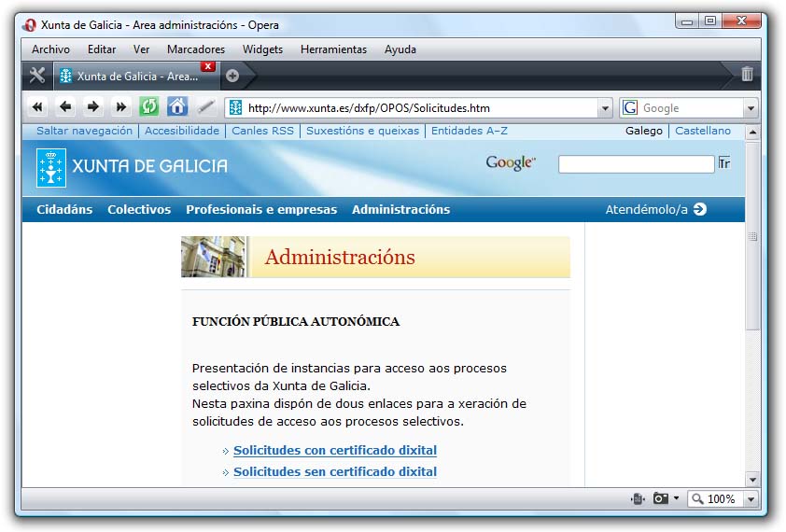
Task: Open the Archivo menu
Action: (x=50, y=49)
